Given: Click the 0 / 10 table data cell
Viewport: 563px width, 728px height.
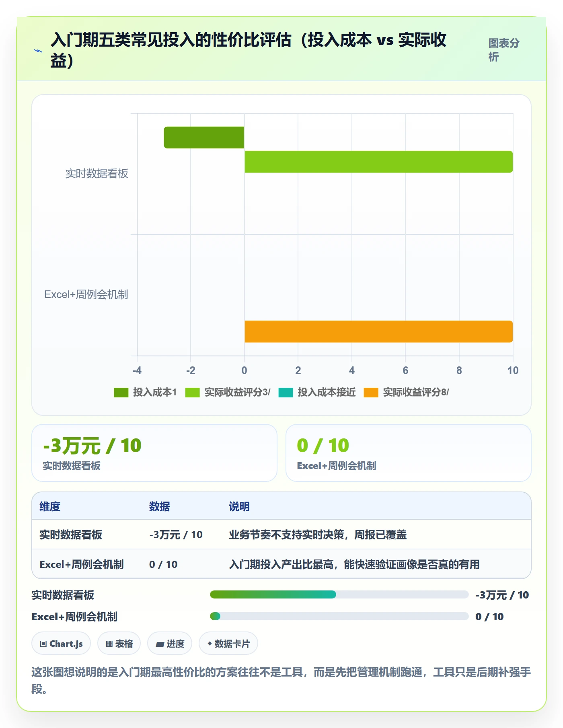Looking at the screenshot, I should click(163, 564).
